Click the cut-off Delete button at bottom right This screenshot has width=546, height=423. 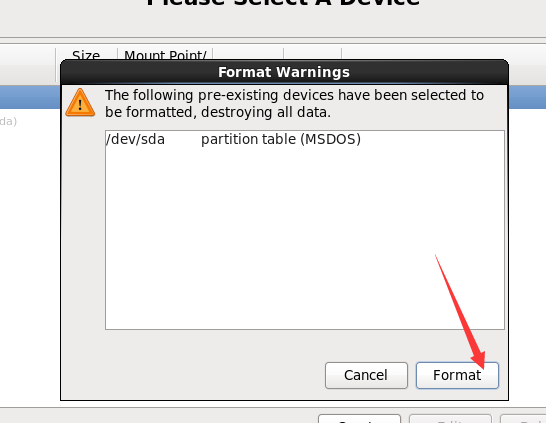pyautogui.click(x=523, y=418)
